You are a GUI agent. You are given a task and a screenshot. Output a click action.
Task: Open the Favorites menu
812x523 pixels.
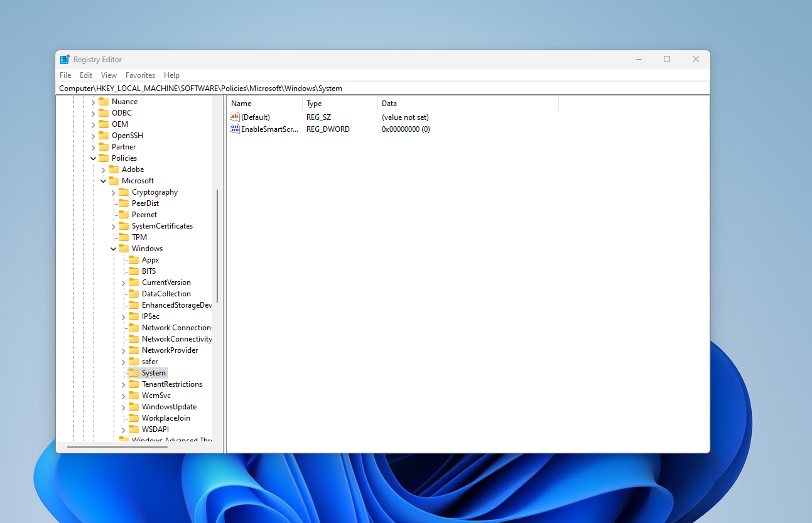click(x=140, y=75)
